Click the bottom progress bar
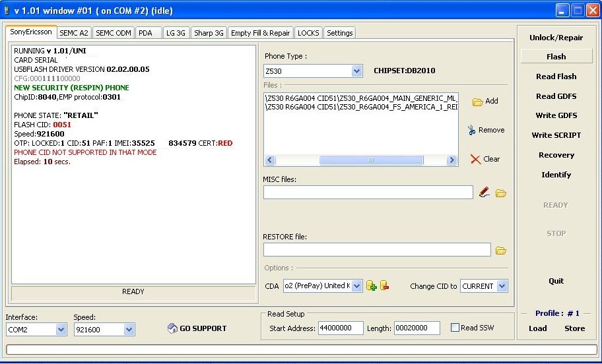Image resolution: width=602 pixels, height=364 pixels. pos(301,349)
